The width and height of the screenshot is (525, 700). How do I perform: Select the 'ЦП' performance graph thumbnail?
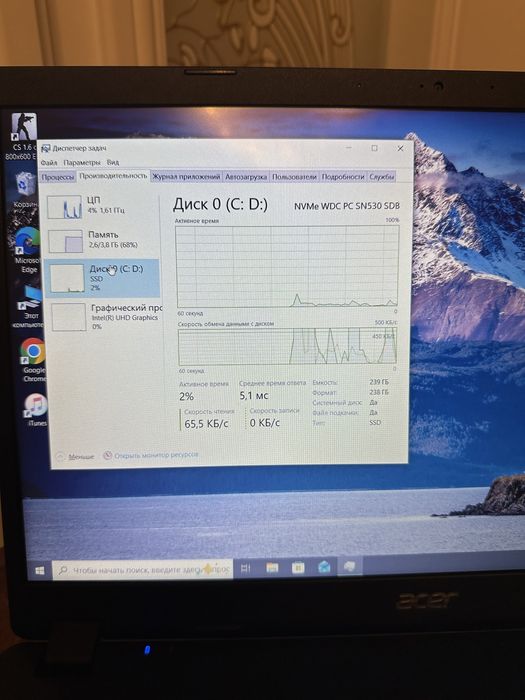tap(65, 207)
